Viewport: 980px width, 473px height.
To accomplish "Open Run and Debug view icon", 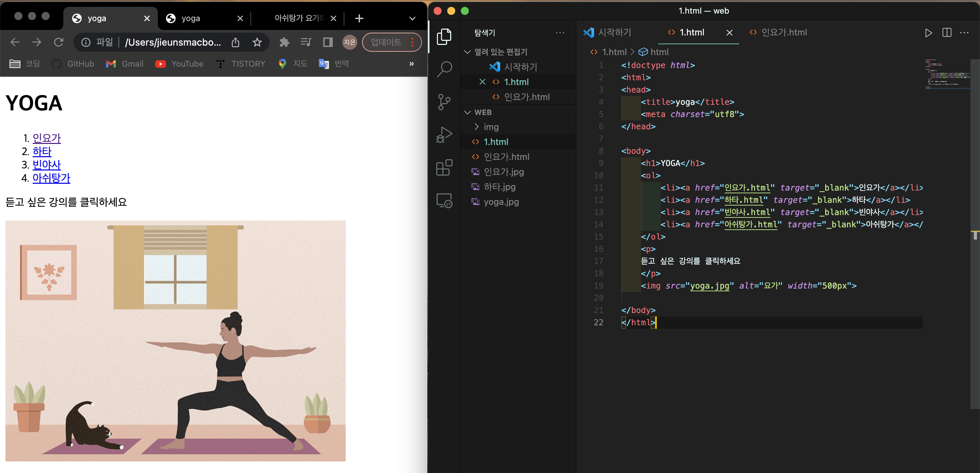I will tap(444, 134).
